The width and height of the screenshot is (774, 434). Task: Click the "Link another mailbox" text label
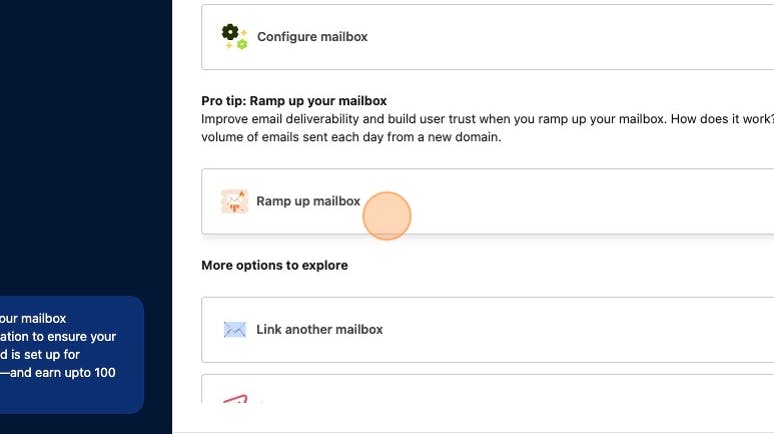(319, 329)
